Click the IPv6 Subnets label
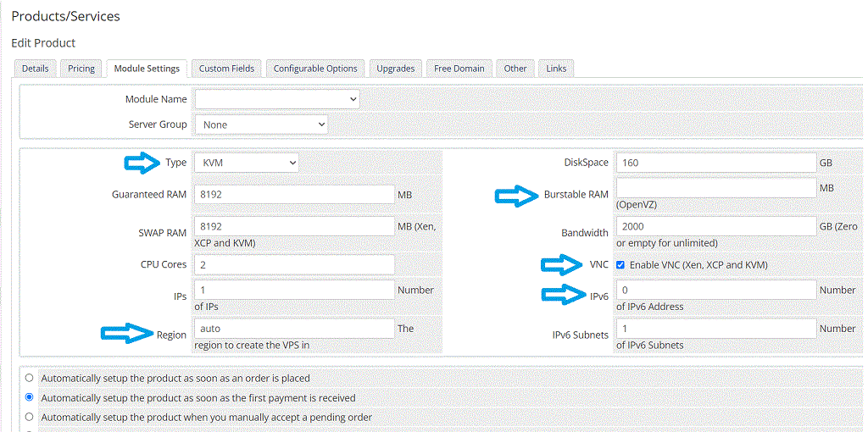 [580, 335]
